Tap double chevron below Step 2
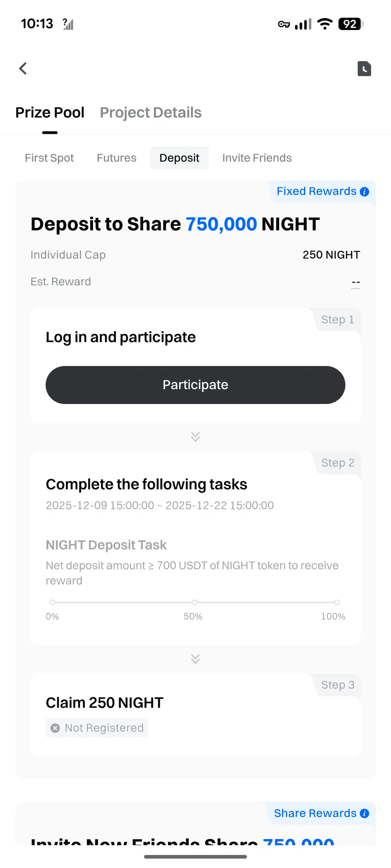391x868 pixels. click(x=195, y=659)
